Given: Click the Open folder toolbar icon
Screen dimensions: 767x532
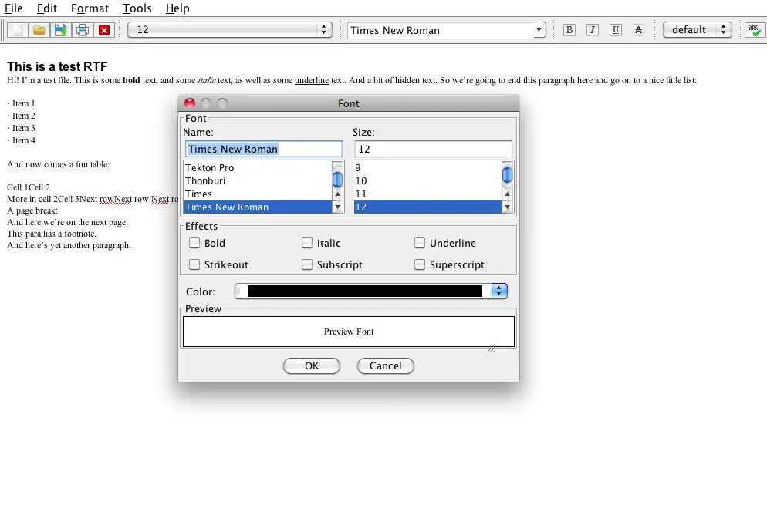Looking at the screenshot, I should (x=39, y=30).
